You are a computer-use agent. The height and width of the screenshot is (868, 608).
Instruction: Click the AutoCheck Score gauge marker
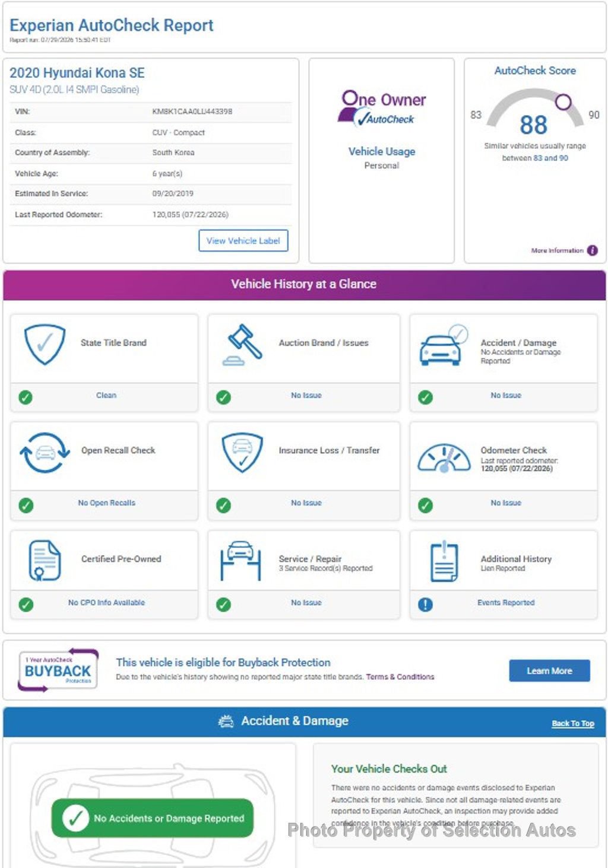(563, 101)
